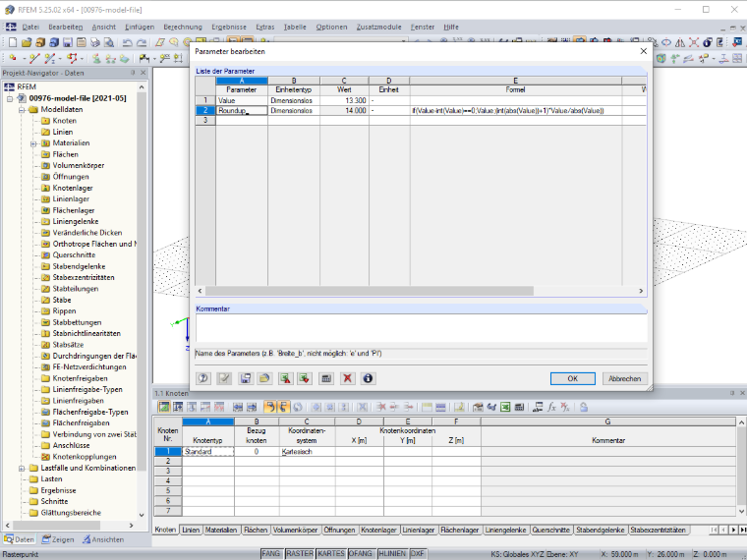Open the calculator icon in parameter dialog
This screenshot has width=747, height=560.
point(326,378)
